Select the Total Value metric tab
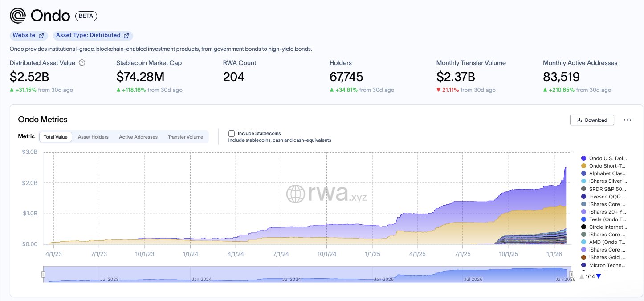The image size is (644, 301). click(56, 137)
